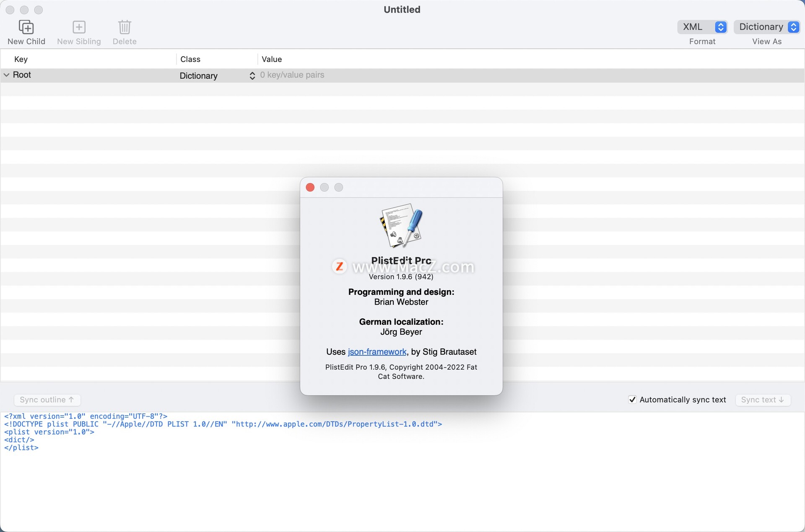
Task: Click the New Sibling toolbar icon
Action: [79, 27]
